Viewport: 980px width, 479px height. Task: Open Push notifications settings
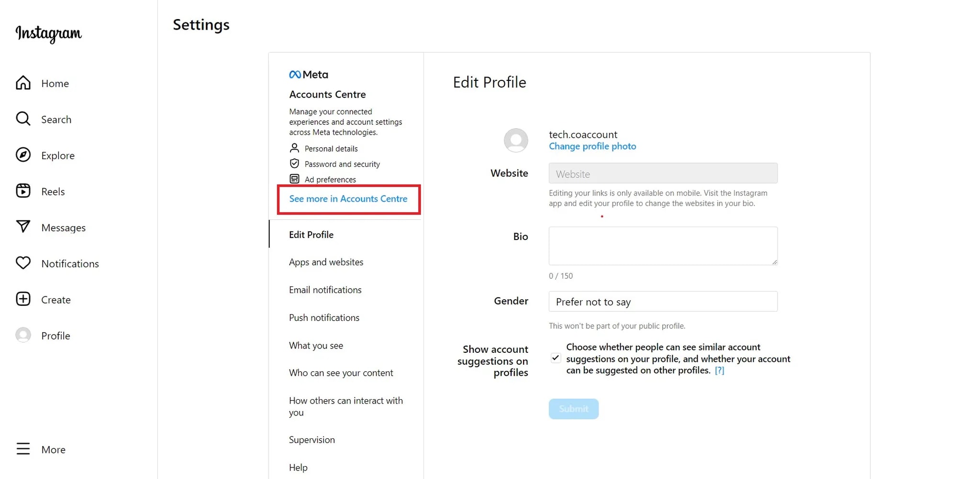click(x=324, y=317)
